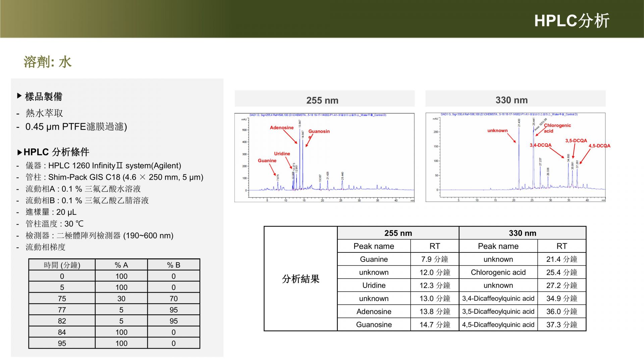Image resolution: width=644 pixels, height=362 pixels.
Task: Select the 255 nm gray header box
Action: coord(324,100)
